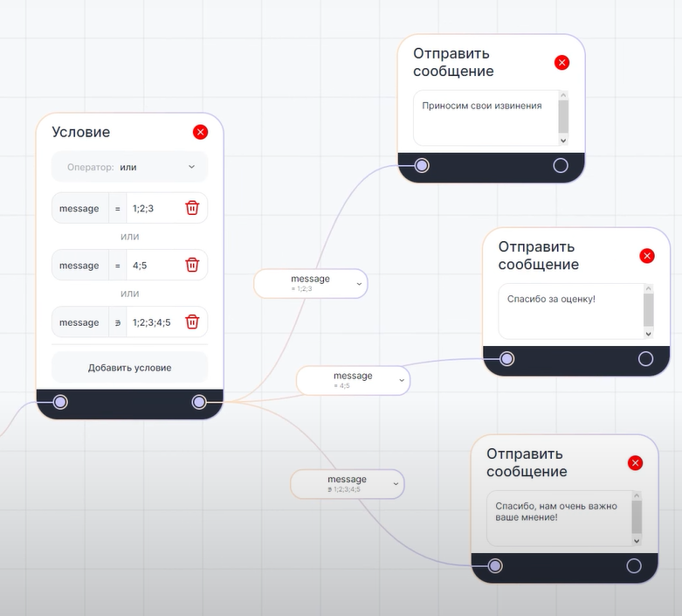Expand the message = 1;2;3 connection dropdown
This screenshot has height=616, width=682.
point(359,283)
